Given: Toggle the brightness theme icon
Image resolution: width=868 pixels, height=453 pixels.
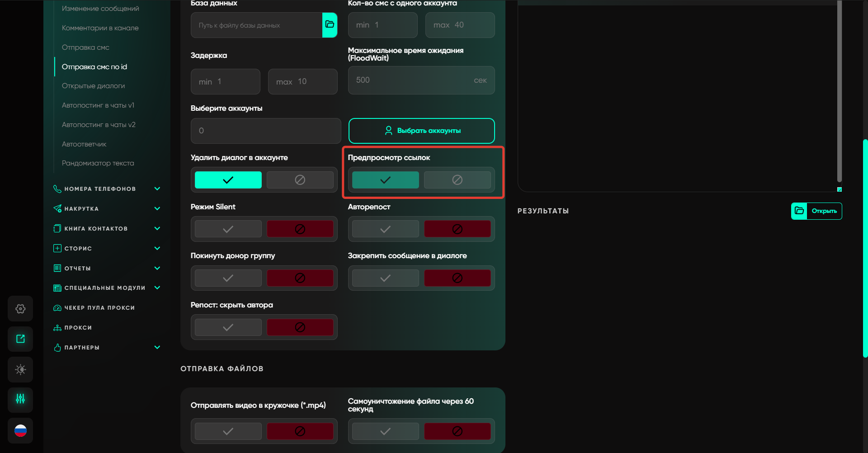Looking at the screenshot, I should click(20, 369).
